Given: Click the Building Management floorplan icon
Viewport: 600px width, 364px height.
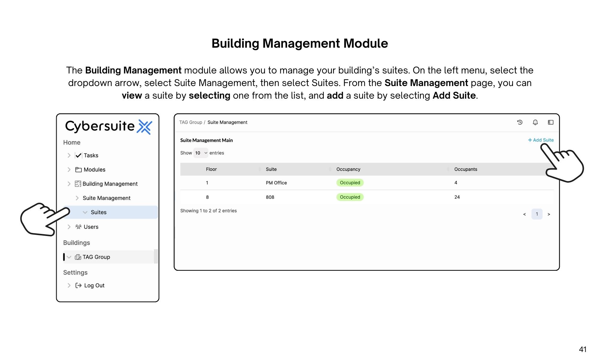Looking at the screenshot, I should coord(78,184).
